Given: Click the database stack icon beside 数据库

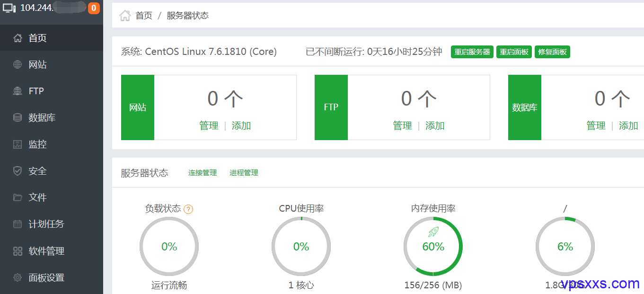Looking at the screenshot, I should (18, 118).
